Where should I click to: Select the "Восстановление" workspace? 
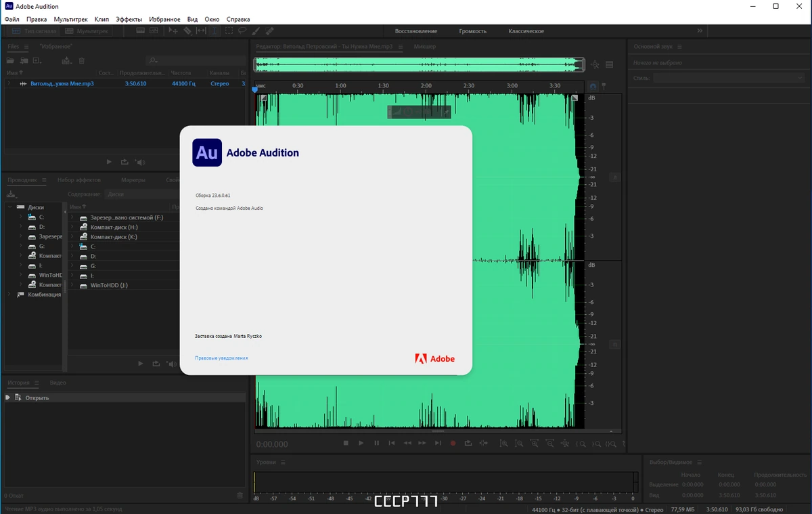[x=416, y=31]
